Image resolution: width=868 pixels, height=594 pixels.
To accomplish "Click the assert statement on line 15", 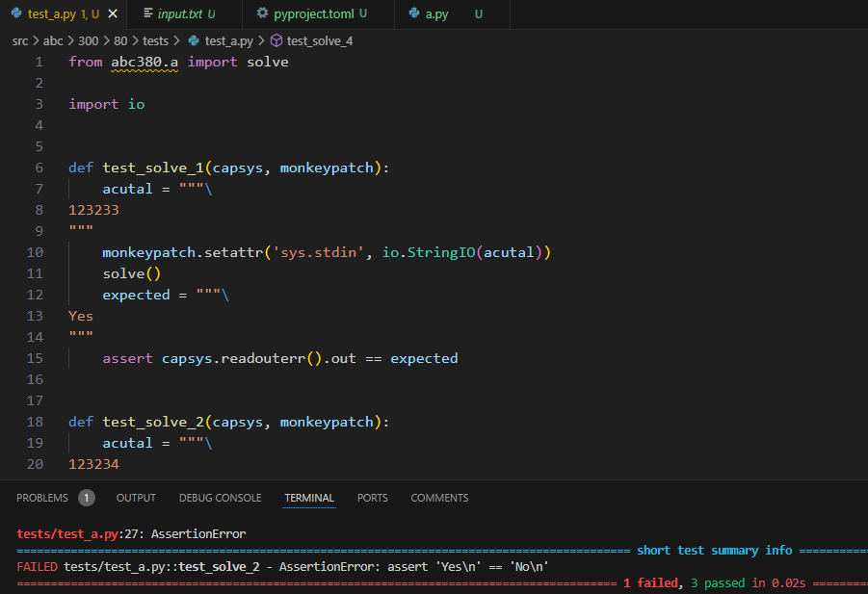I will [x=280, y=358].
